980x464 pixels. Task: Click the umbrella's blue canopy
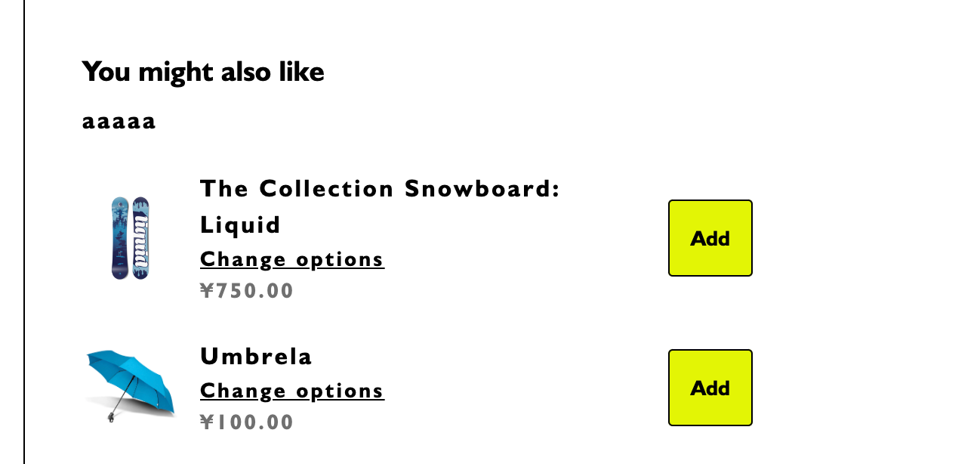pyautogui.click(x=136, y=370)
